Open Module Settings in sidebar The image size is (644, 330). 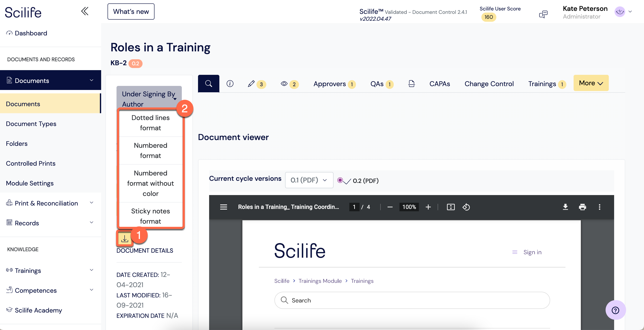[30, 183]
